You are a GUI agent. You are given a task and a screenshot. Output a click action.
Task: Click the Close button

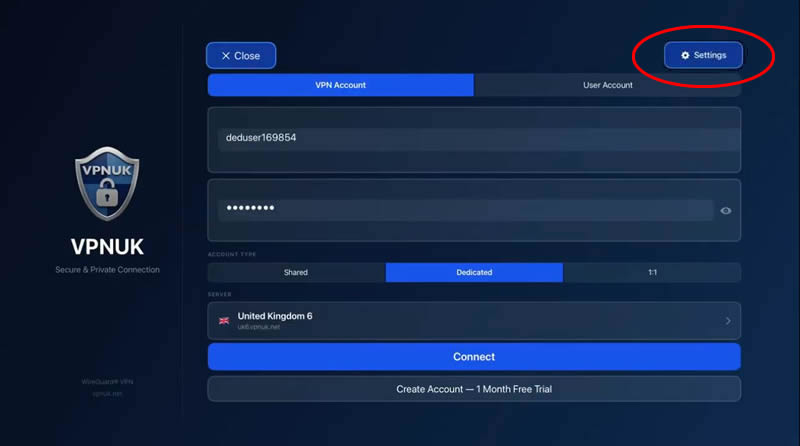pyautogui.click(x=241, y=56)
